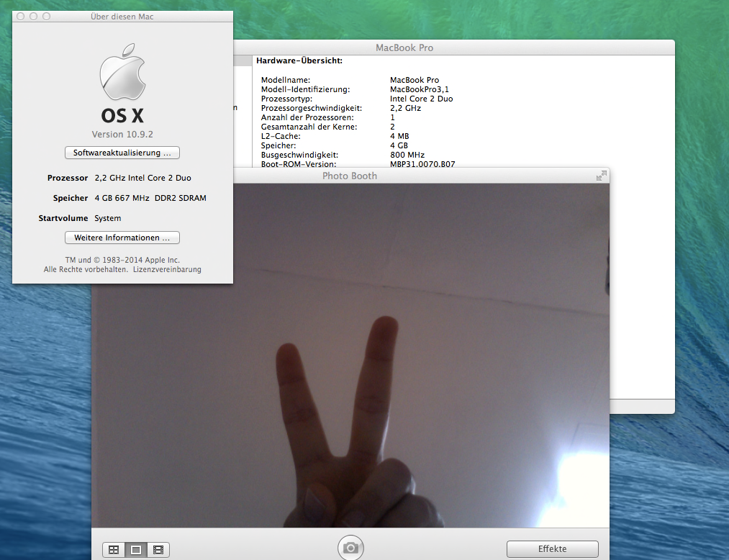This screenshot has width=729, height=560.
Task: Select the L2-Cache label
Action: [x=281, y=136]
